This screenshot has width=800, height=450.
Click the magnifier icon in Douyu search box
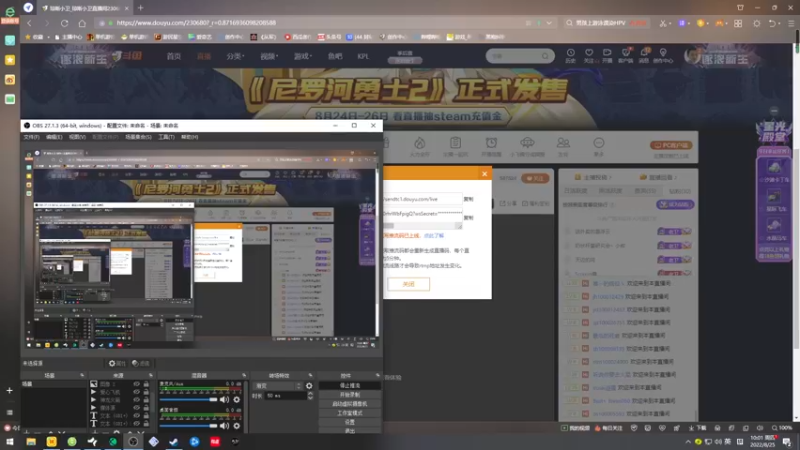545,56
